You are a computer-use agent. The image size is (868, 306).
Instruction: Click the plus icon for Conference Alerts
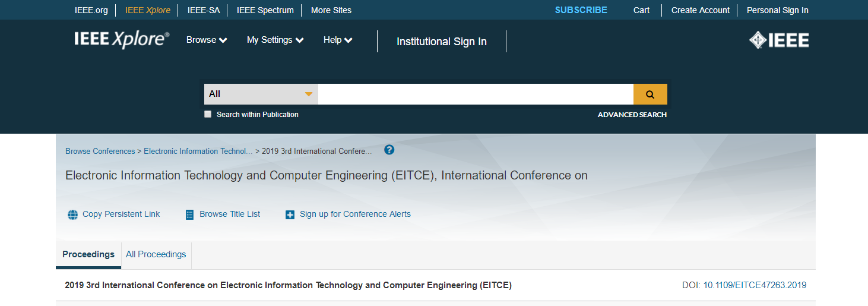tap(290, 214)
